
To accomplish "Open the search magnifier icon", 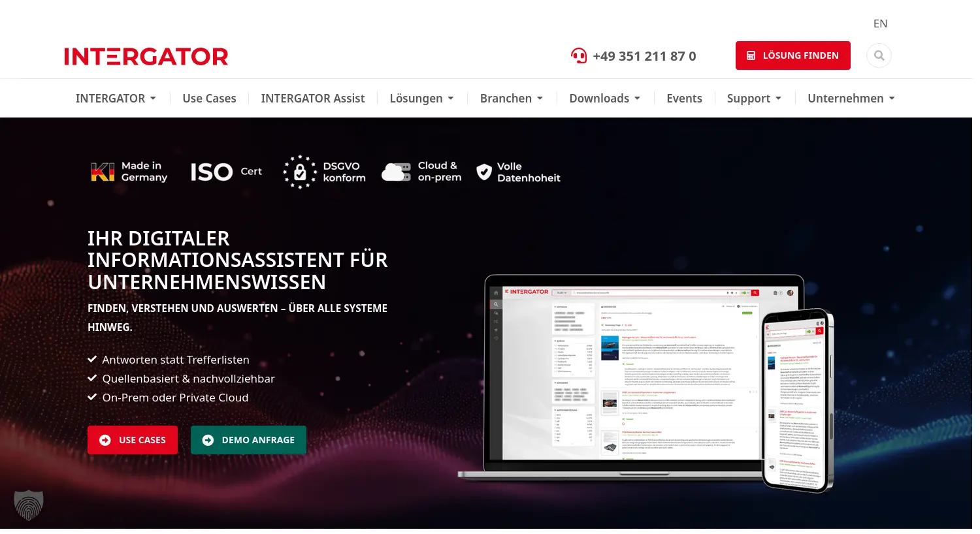I will (879, 55).
